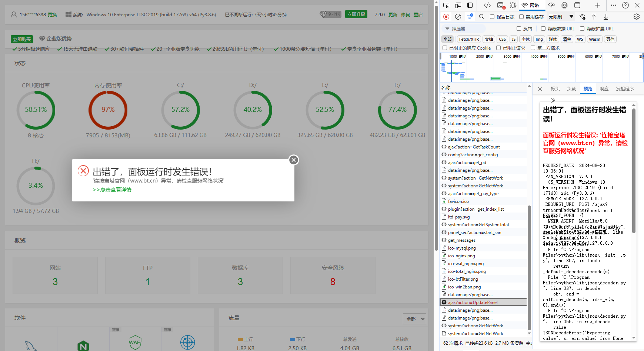Check 隐藏扩展 URL checkbox

click(582, 29)
